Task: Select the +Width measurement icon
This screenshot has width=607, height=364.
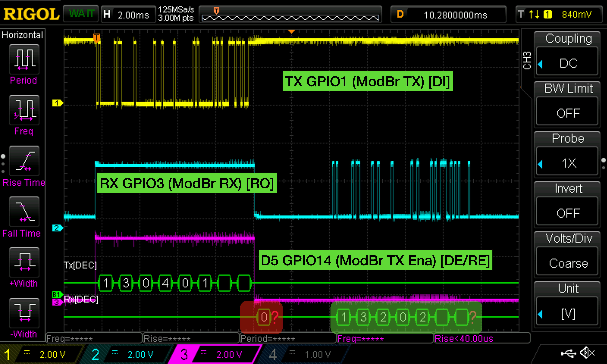Action: click(x=24, y=262)
